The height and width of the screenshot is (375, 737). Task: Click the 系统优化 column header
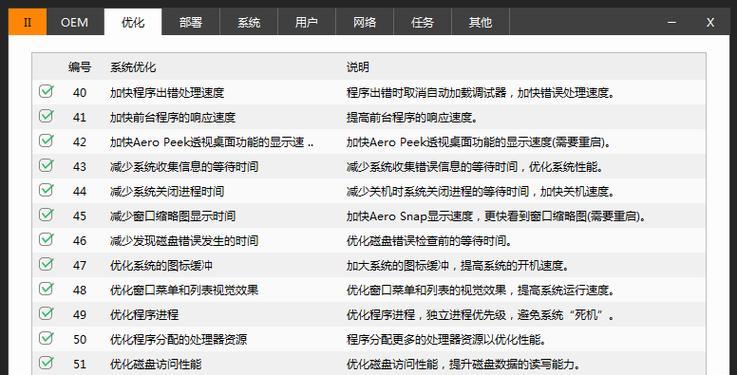click(x=133, y=67)
